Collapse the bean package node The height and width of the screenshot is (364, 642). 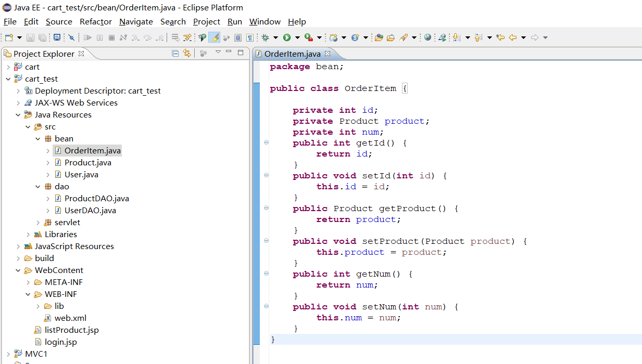(x=37, y=139)
